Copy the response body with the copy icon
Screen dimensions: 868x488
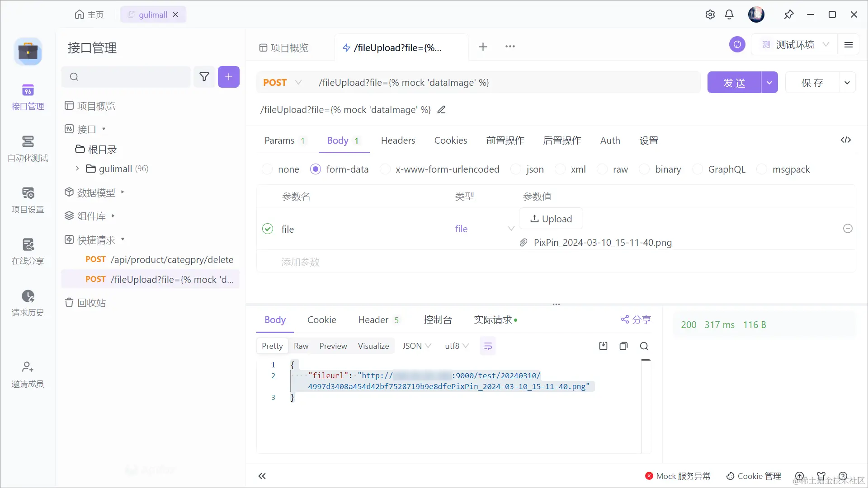coord(623,346)
